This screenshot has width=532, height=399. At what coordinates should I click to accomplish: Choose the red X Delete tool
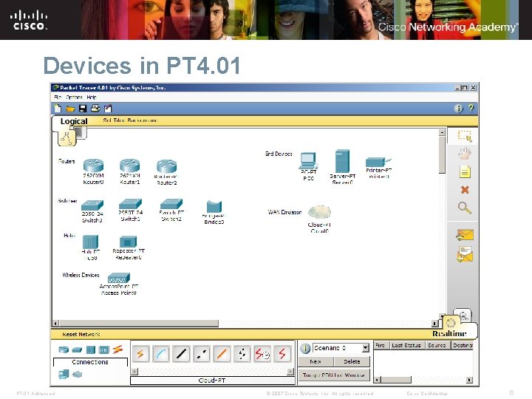pyautogui.click(x=465, y=190)
